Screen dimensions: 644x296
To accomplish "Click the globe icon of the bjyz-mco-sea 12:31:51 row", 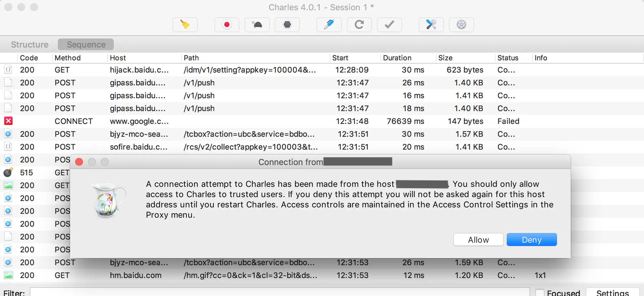I will [x=8, y=134].
